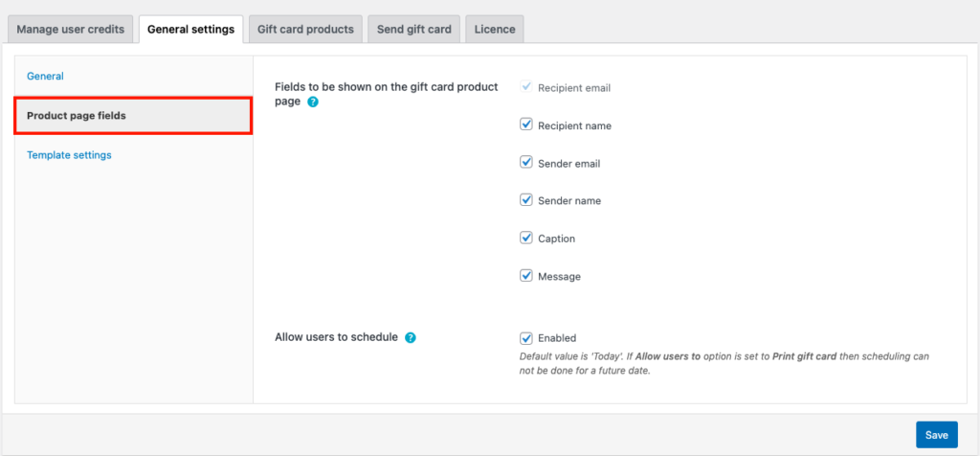
Task: Uncheck the Sender name checkbox
Action: pyautogui.click(x=525, y=200)
